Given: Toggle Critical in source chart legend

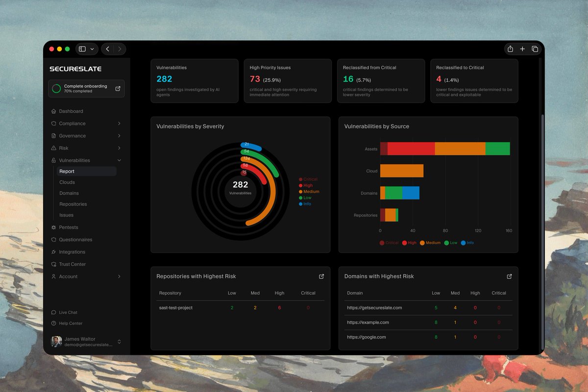Looking at the screenshot, I should (389, 243).
